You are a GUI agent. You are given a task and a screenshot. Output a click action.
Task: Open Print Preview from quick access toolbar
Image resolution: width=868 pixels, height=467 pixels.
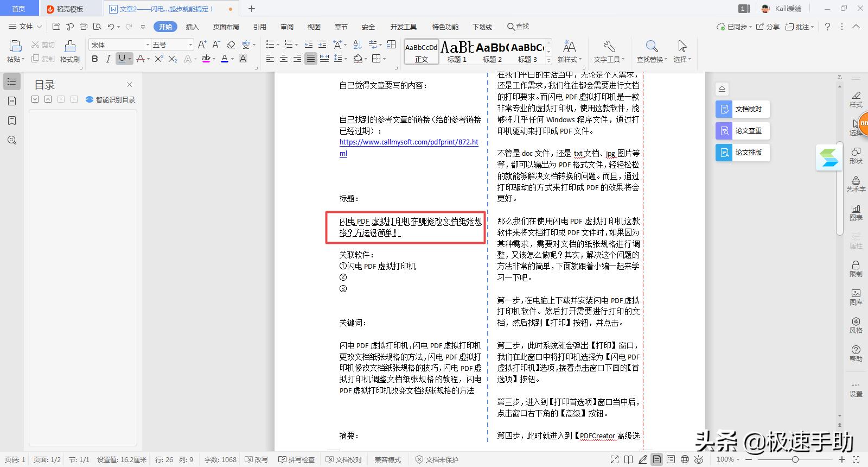tap(97, 27)
